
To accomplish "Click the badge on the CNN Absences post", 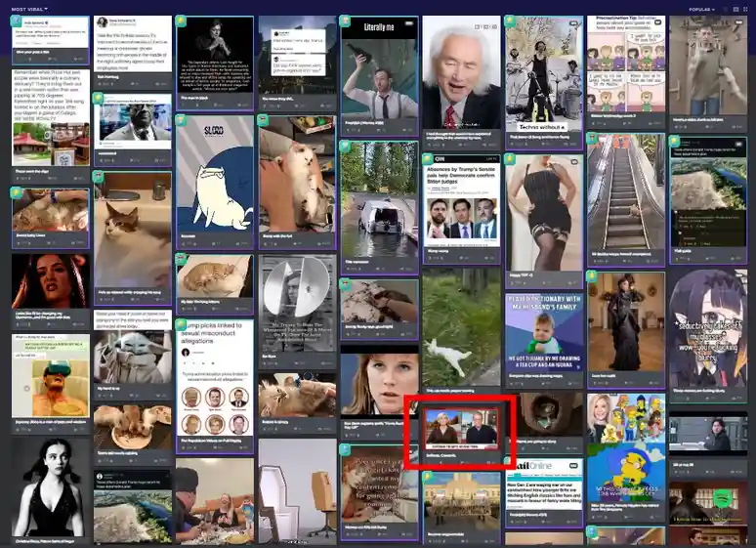I will 427,158.
